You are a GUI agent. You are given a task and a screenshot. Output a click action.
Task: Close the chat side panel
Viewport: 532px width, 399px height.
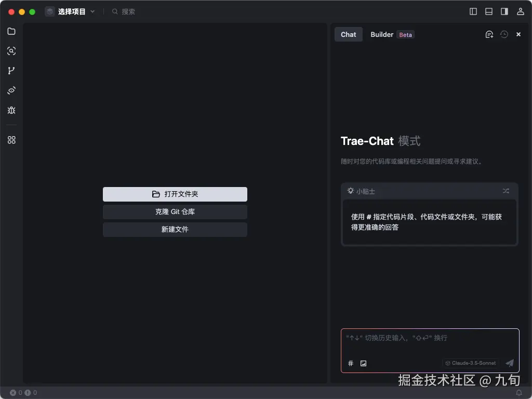pyautogui.click(x=518, y=34)
